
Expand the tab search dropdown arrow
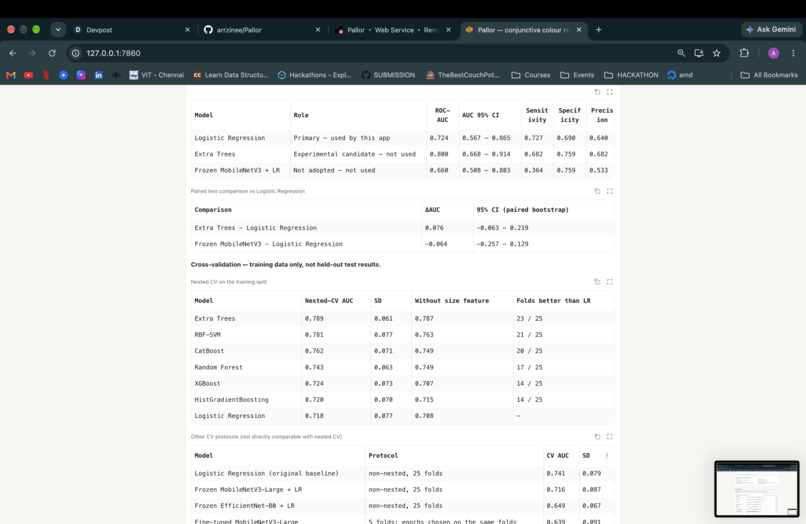tap(58, 30)
